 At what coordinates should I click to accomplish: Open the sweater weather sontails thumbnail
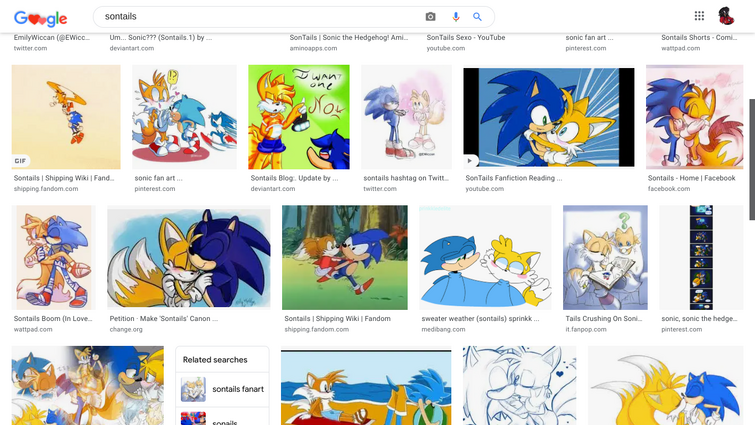click(485, 258)
